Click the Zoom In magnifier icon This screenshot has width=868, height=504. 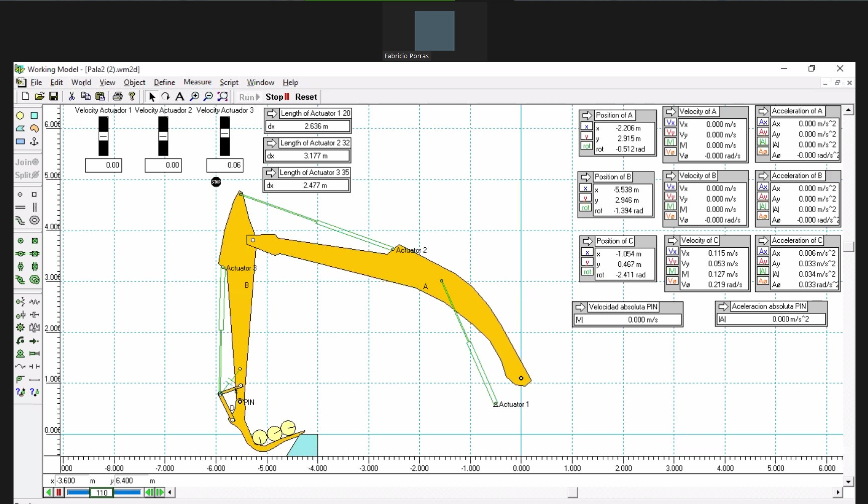click(194, 97)
